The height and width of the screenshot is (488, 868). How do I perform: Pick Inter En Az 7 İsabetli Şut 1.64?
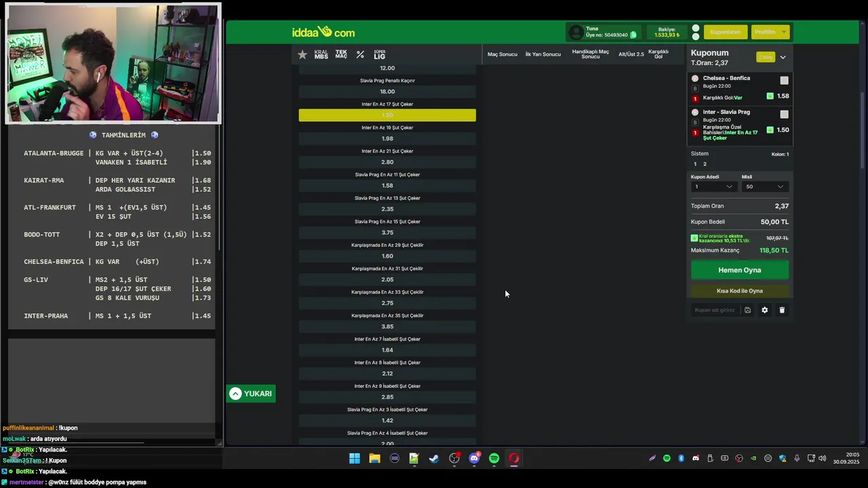pyautogui.click(x=387, y=350)
